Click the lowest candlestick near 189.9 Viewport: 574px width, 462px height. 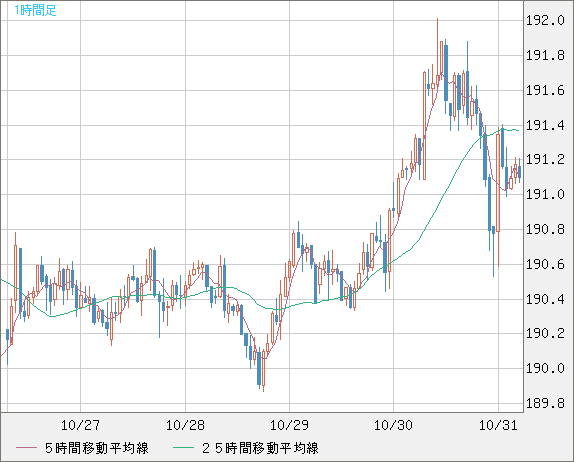tap(264, 370)
